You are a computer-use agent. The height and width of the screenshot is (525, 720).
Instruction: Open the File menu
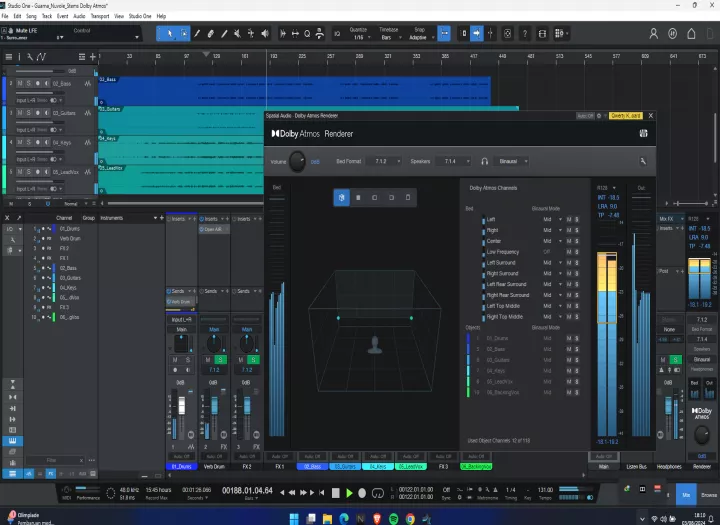(x=5, y=16)
